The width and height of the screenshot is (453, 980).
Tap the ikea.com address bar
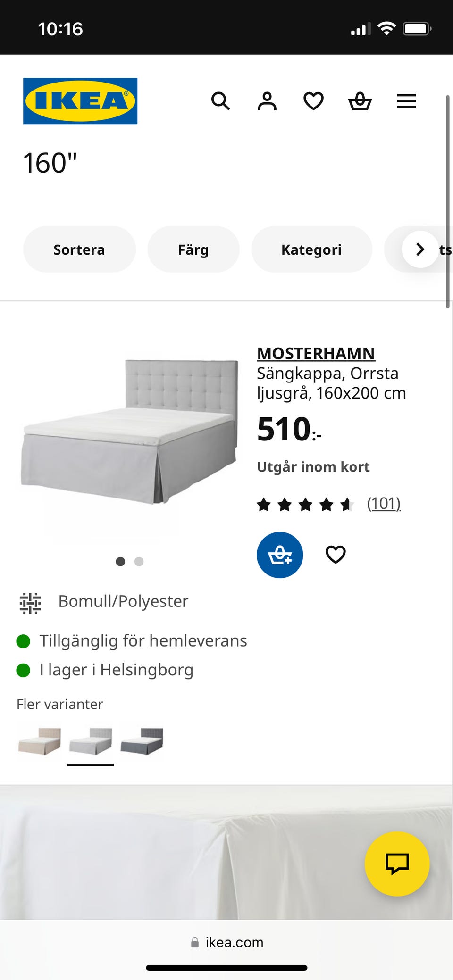coord(227,942)
